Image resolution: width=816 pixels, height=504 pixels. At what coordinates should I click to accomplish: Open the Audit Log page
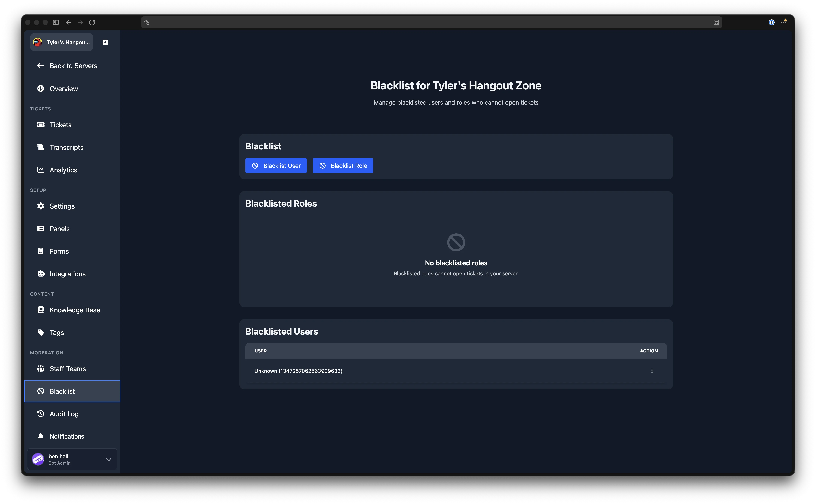72,414
